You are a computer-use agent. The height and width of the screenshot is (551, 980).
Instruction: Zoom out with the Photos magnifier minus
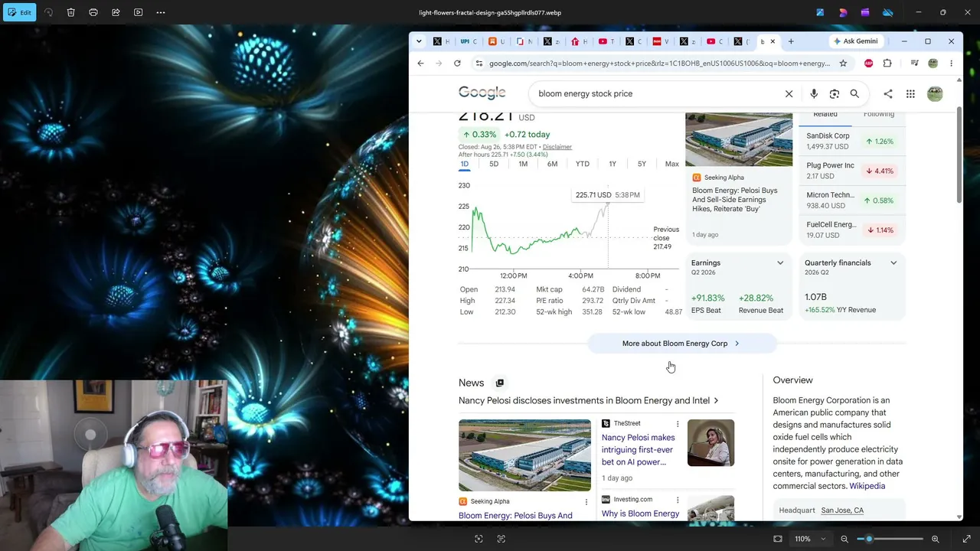(x=844, y=539)
